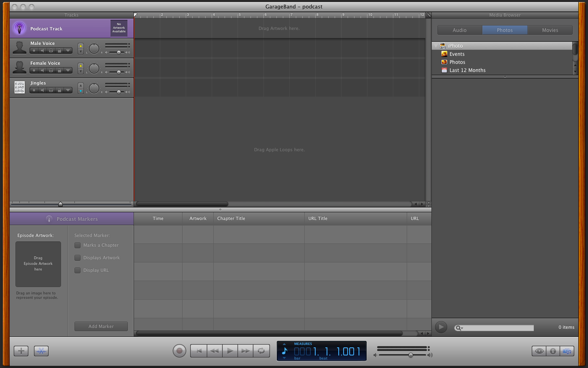The image size is (588, 368).
Task: Click the Fast Forward button
Action: click(245, 351)
